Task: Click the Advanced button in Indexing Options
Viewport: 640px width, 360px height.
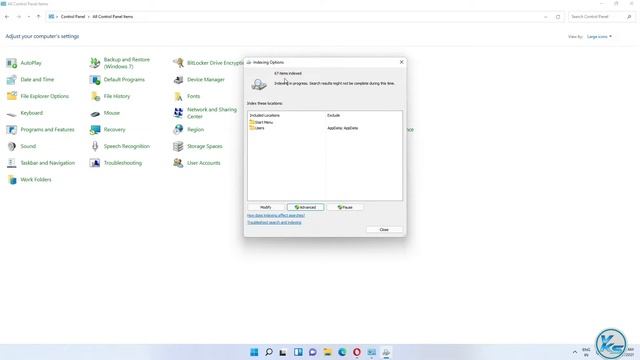Action: click(x=305, y=207)
